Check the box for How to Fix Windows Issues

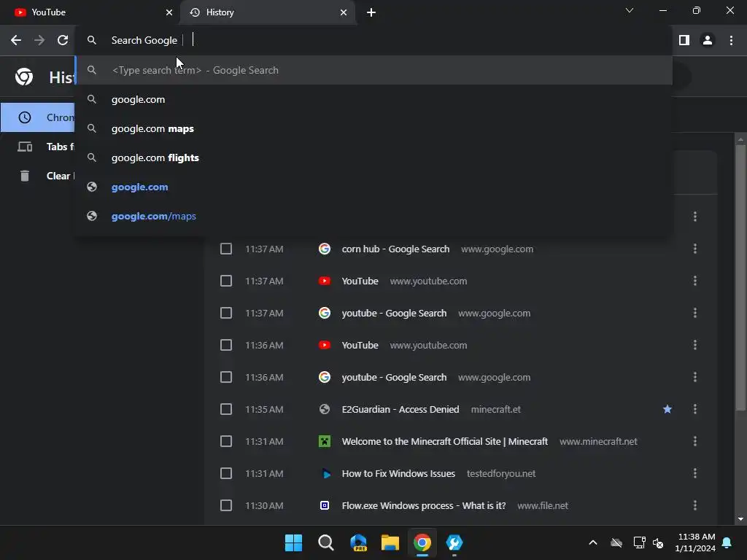pos(226,473)
